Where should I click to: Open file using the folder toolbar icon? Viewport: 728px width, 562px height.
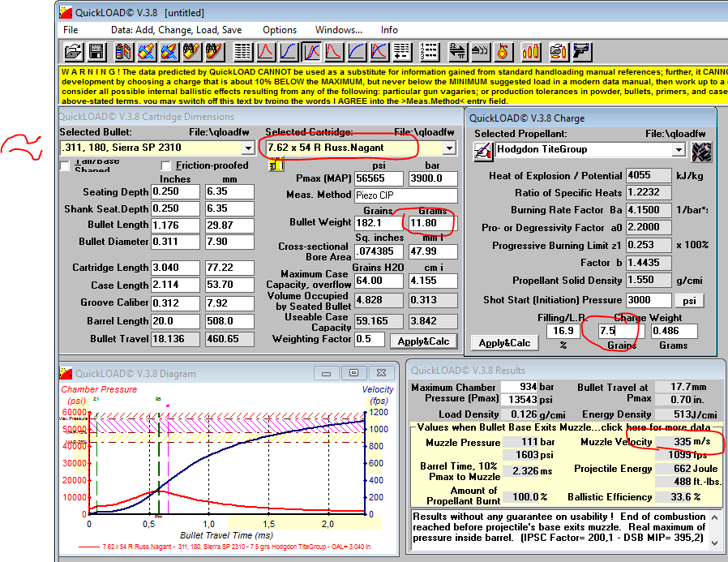point(73,52)
